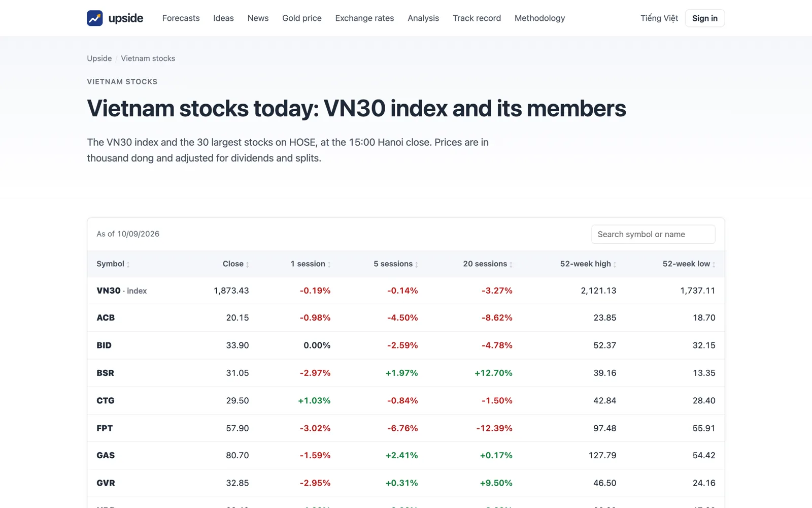Open the News section

pos(258,18)
